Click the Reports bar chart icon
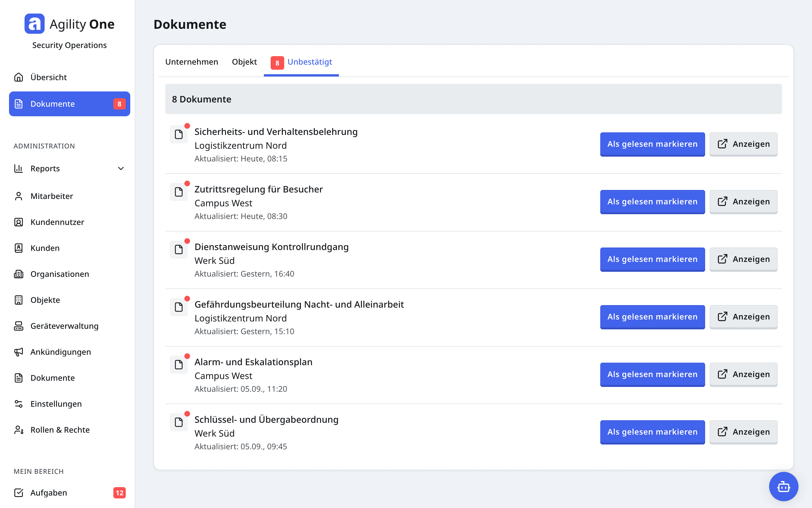Image resolution: width=812 pixels, height=508 pixels. point(19,168)
